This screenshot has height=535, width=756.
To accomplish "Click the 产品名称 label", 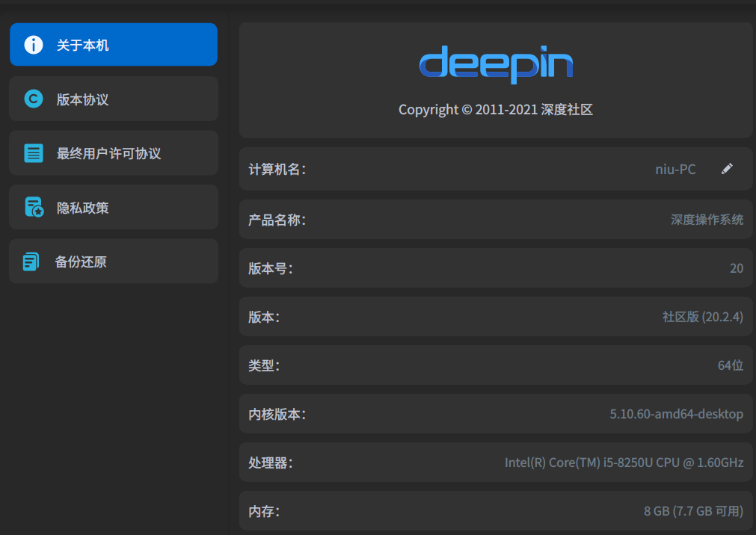I will (277, 220).
